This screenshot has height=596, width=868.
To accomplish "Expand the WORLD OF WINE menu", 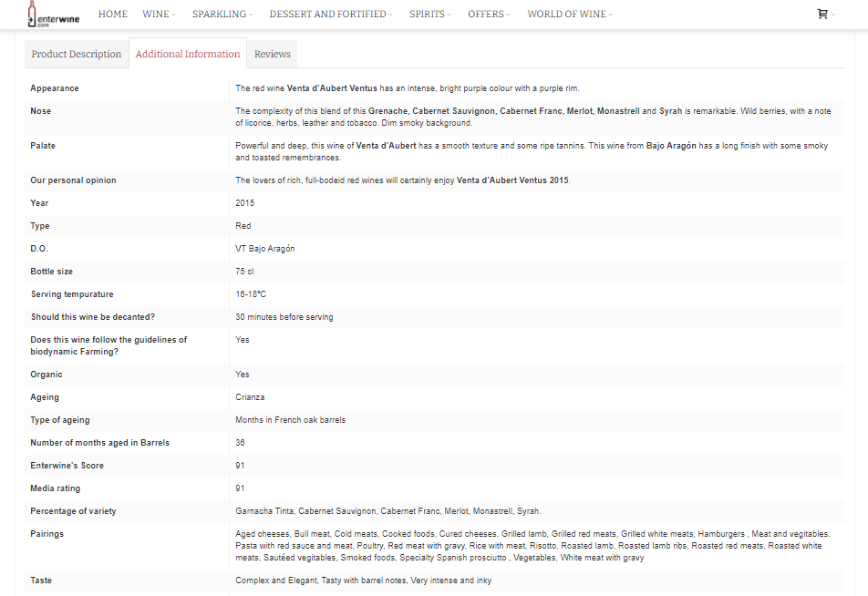I will pos(570,14).
